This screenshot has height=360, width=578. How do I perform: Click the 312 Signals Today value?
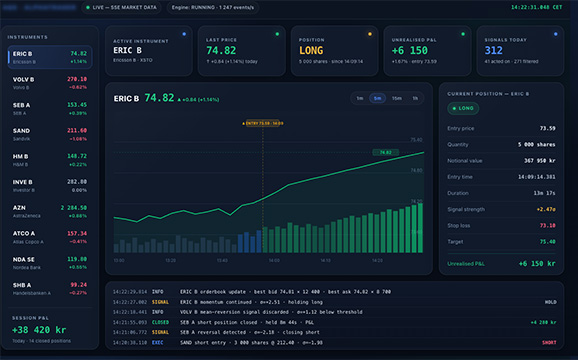pos(494,50)
